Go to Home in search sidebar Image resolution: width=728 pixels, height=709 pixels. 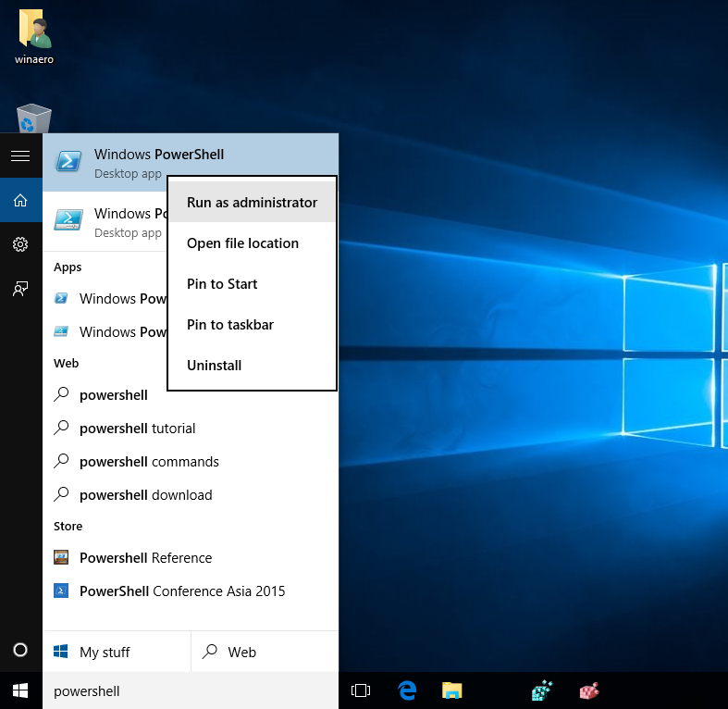point(20,200)
